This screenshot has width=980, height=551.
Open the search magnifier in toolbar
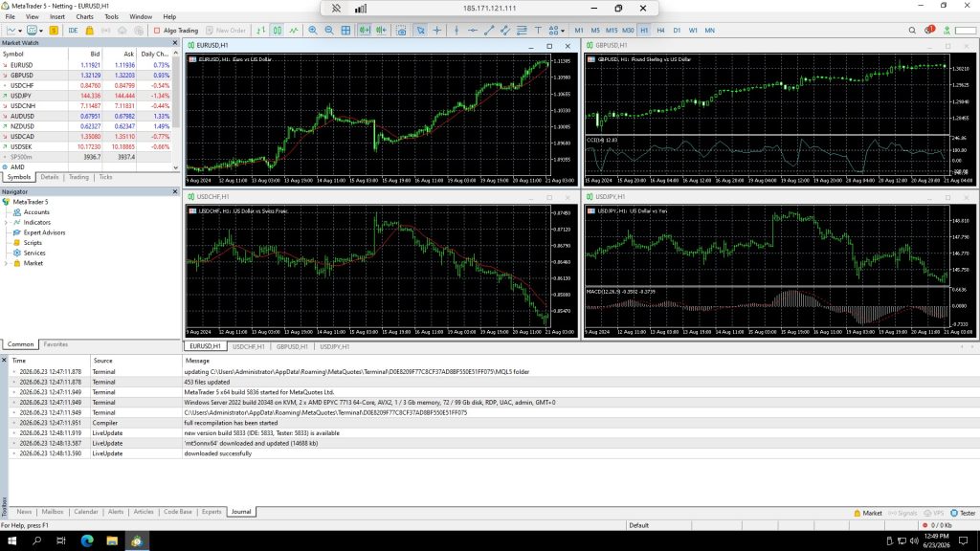[912, 30]
